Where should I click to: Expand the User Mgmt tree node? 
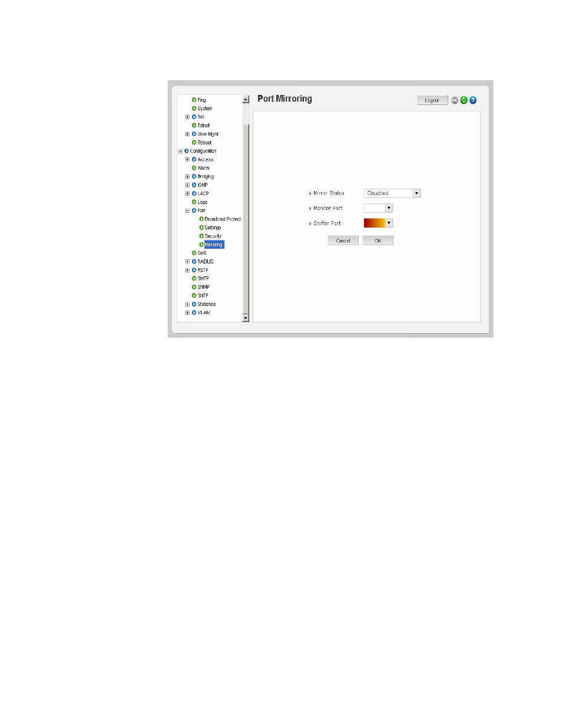187,134
